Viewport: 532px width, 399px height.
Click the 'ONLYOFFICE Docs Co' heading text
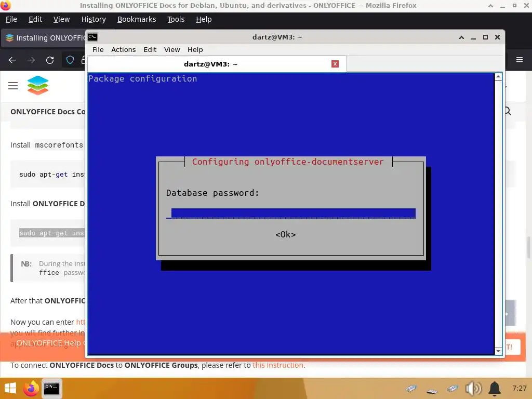click(x=47, y=112)
